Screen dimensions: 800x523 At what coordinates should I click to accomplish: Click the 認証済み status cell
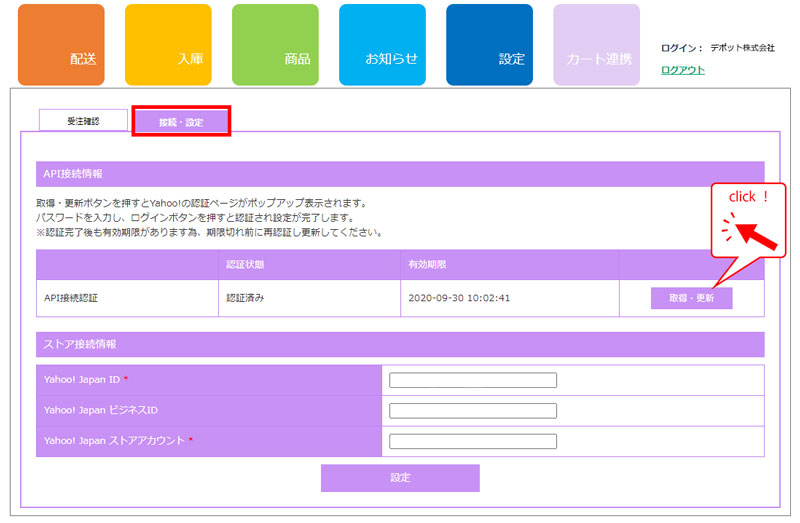coord(245,298)
